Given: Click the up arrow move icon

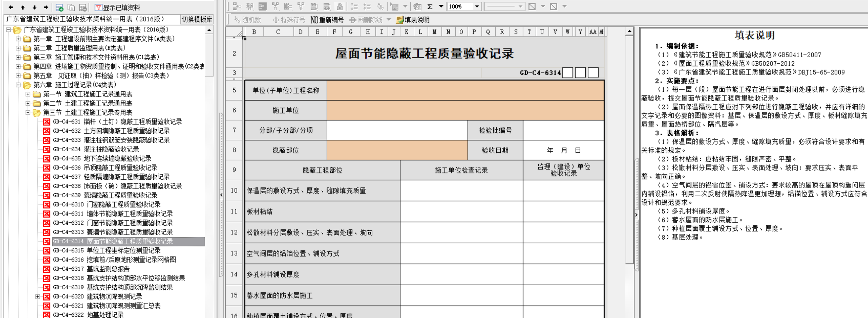Looking at the screenshot, I should pos(23,7).
